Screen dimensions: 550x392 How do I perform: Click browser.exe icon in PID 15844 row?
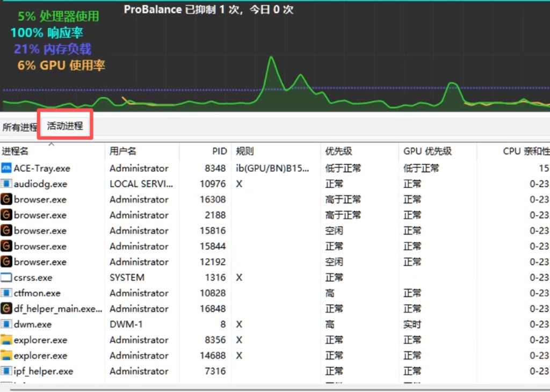6,246
